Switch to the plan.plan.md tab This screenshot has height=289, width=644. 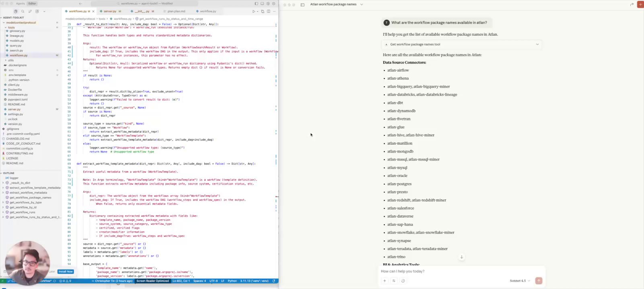176,11
